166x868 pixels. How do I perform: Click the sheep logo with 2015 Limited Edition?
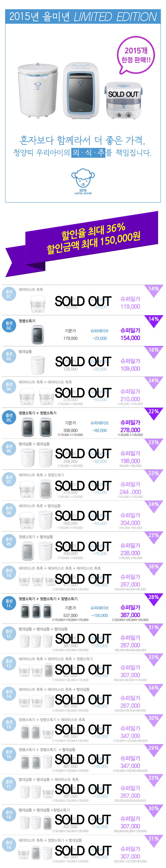[x=83, y=182]
